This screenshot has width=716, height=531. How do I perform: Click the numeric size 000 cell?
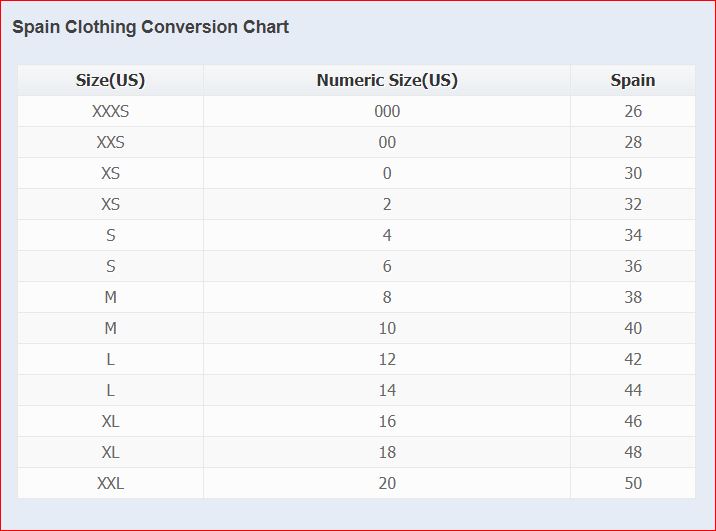click(387, 111)
